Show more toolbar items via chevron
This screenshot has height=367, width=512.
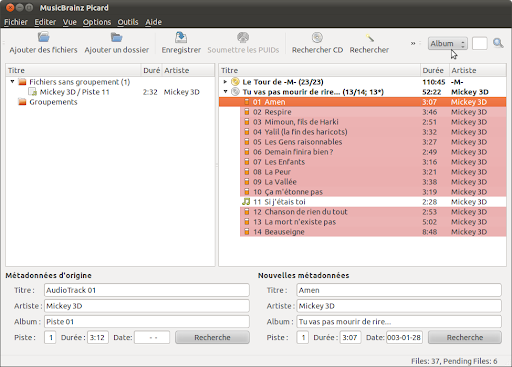tap(413, 43)
